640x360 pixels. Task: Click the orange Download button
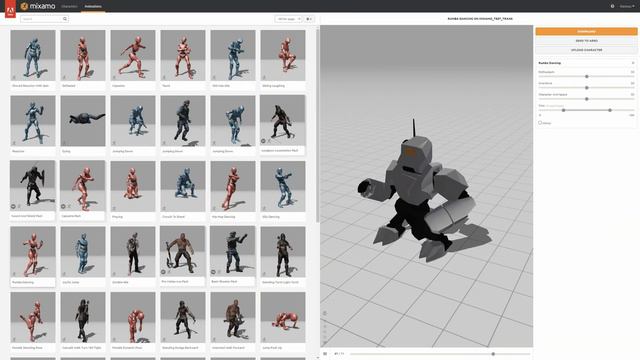(x=586, y=31)
